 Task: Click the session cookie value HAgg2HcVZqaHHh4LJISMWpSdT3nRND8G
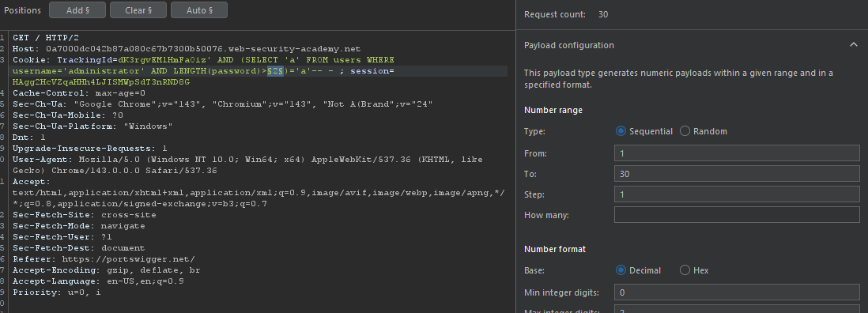pyautogui.click(x=100, y=82)
